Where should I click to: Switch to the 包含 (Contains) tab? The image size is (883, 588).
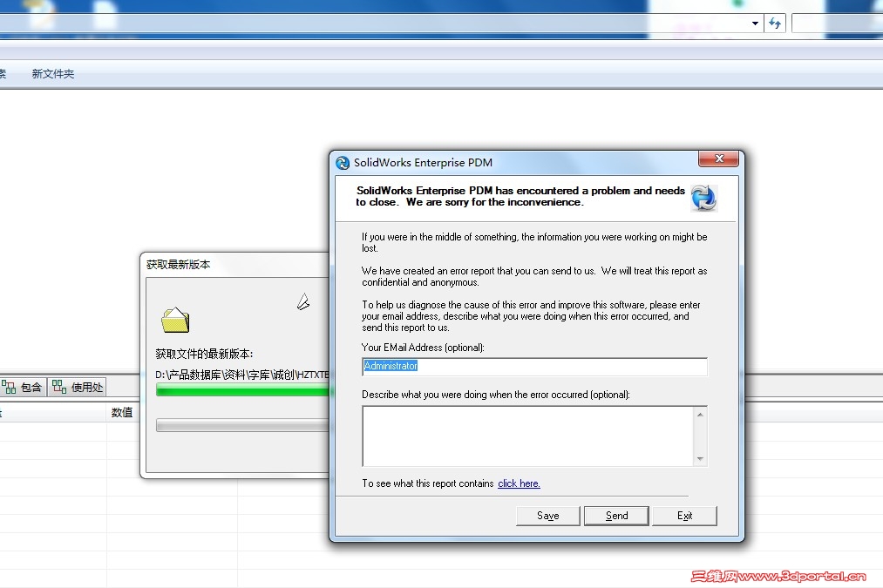(23, 387)
